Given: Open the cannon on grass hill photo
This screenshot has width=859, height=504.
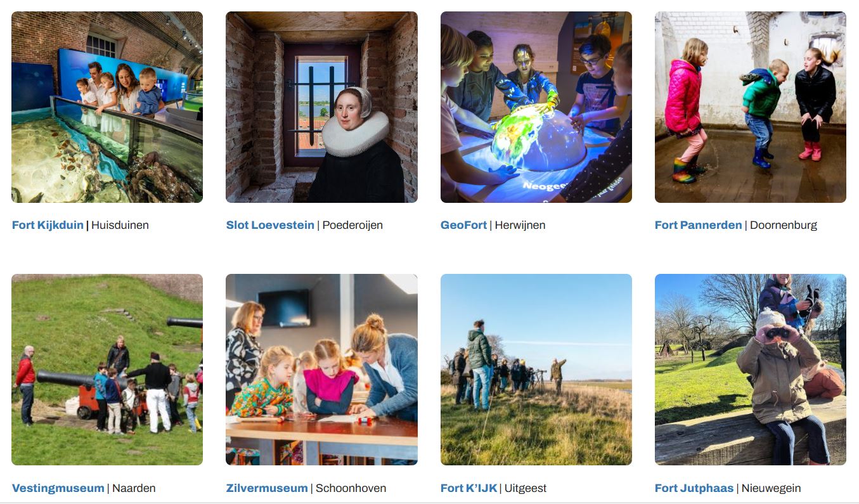Looking at the screenshot, I should [x=107, y=370].
